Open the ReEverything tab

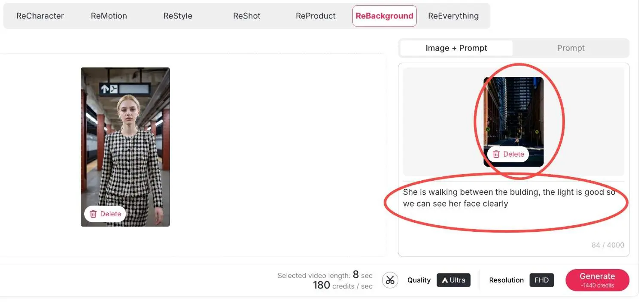(453, 16)
